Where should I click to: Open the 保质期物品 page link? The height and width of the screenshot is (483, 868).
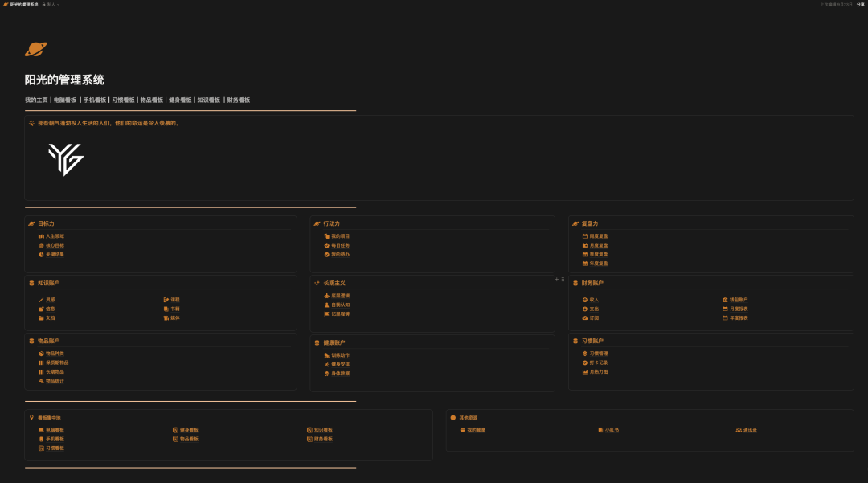pos(57,363)
